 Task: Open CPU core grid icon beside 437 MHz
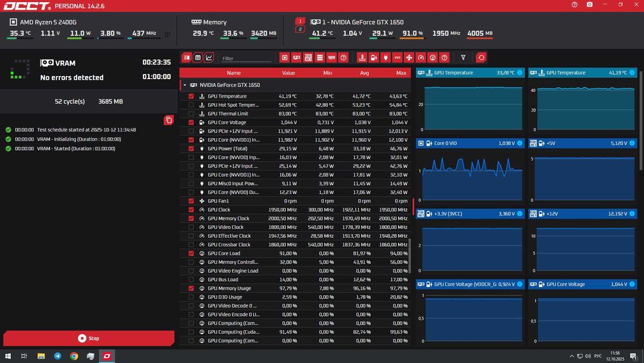point(167,35)
